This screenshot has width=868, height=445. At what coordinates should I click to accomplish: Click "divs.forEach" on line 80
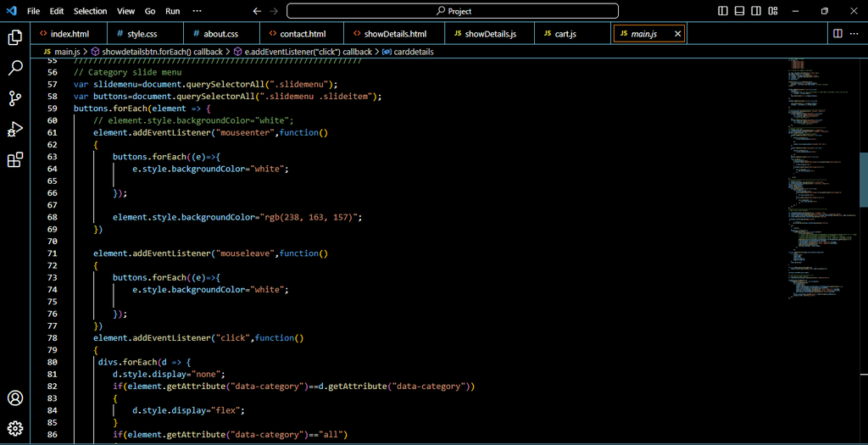127,362
